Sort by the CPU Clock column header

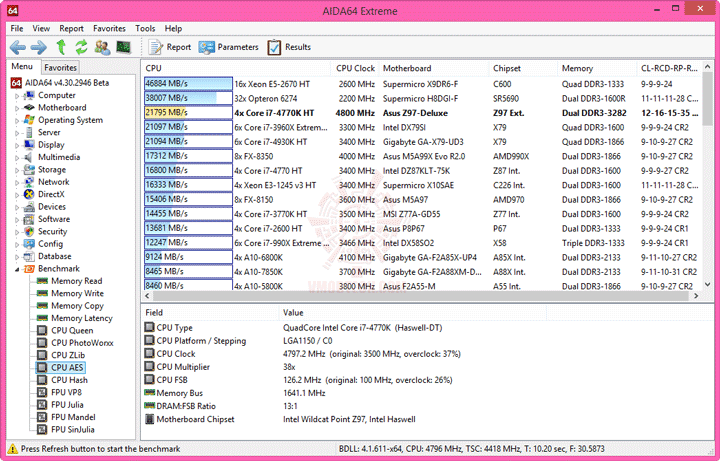click(355, 68)
